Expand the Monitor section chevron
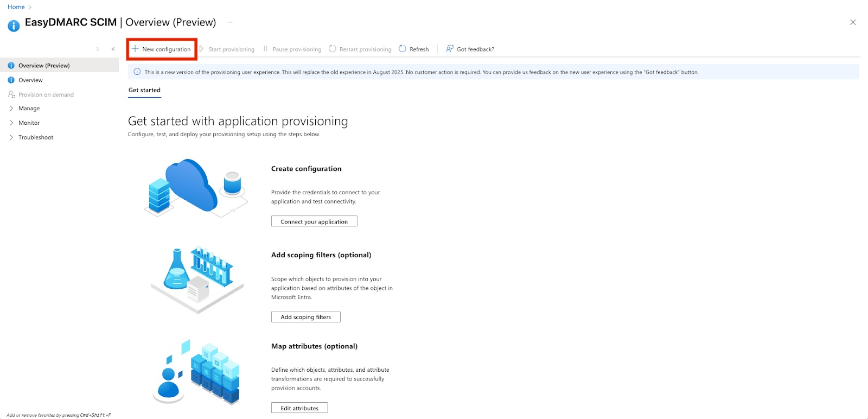The width and height of the screenshot is (868, 419). tap(11, 123)
